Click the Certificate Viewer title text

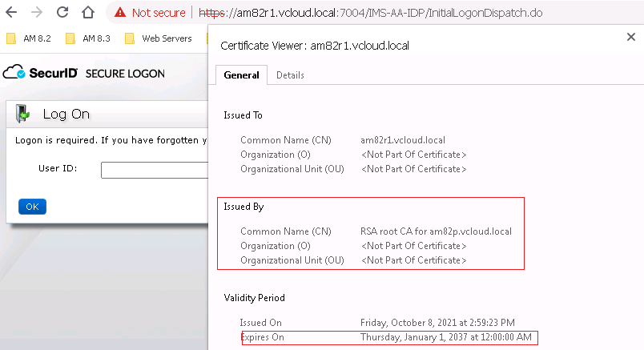(315, 46)
